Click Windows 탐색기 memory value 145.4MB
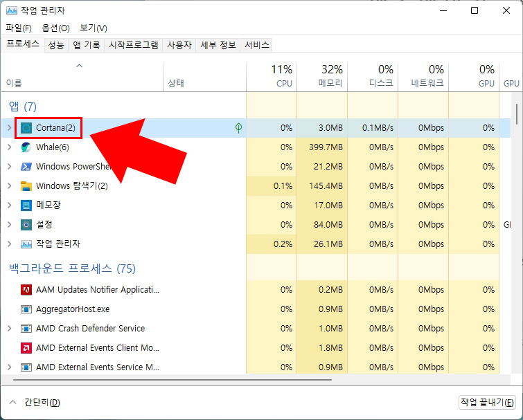523x420 pixels. tap(326, 186)
